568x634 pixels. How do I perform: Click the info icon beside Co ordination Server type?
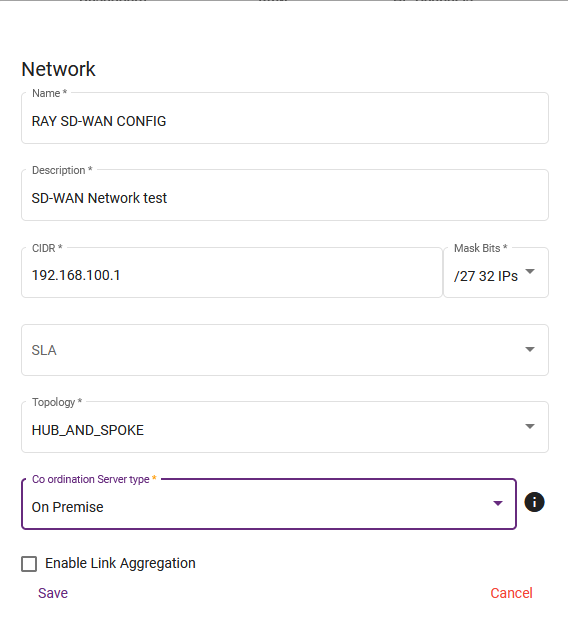click(534, 502)
